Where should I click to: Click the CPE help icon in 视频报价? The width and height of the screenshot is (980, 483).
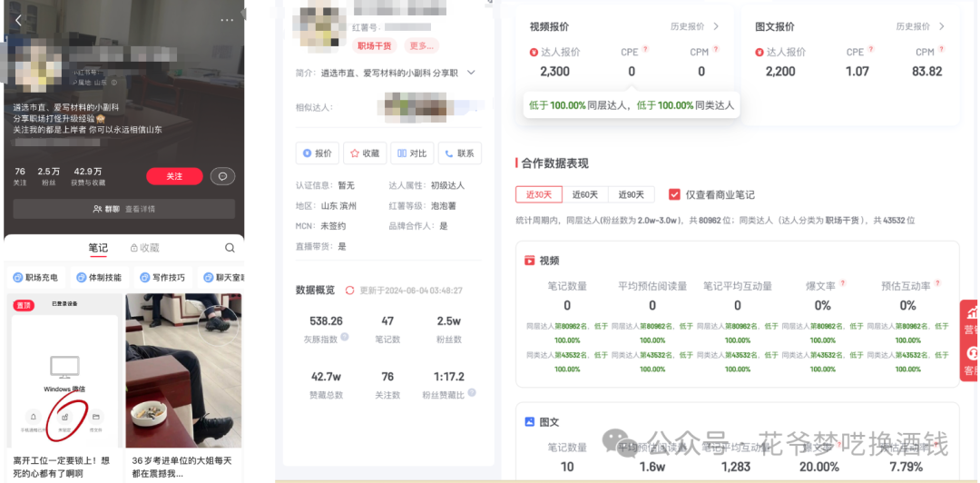click(646, 49)
